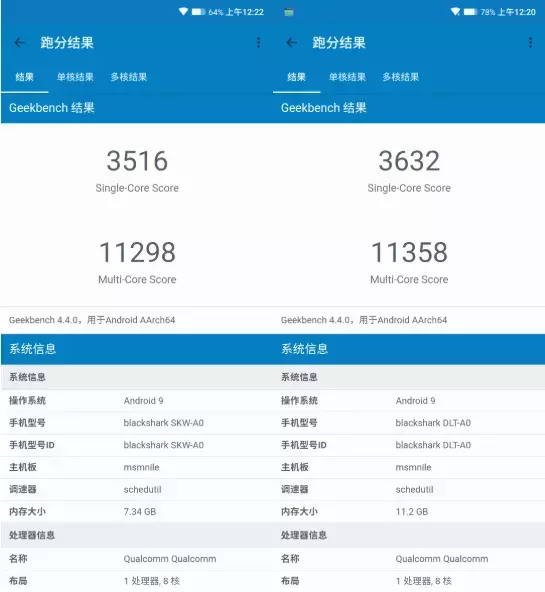Click multi-core score 11358

409,252
